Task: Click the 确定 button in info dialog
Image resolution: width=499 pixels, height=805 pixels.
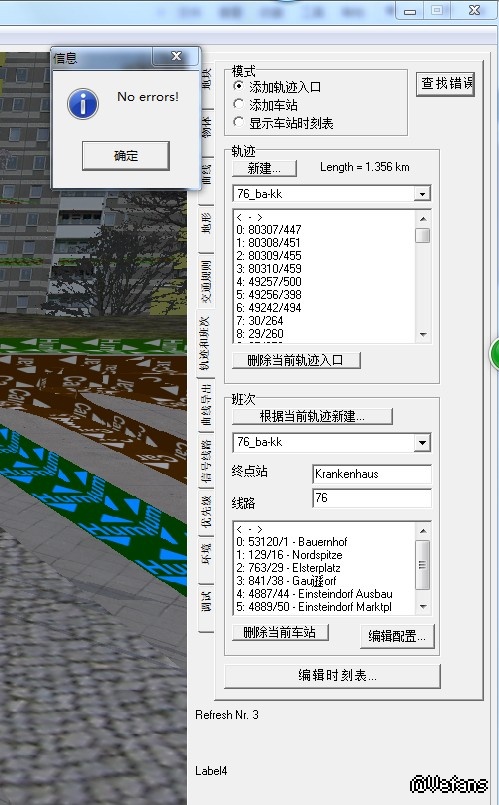Action: tap(126, 156)
